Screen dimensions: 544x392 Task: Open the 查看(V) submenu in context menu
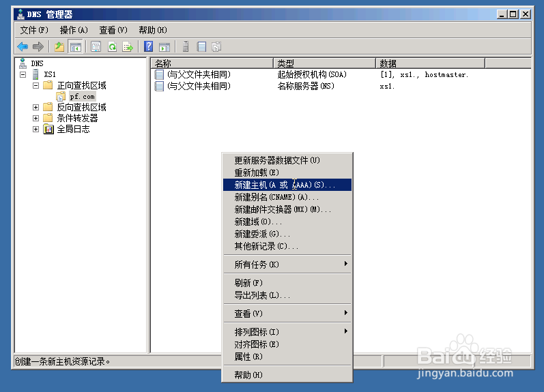(x=287, y=314)
